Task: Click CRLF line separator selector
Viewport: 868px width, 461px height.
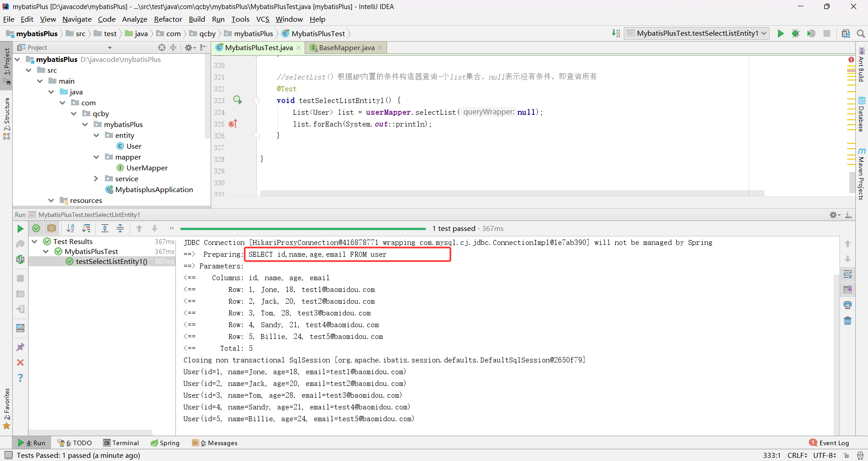Action: pos(797,455)
